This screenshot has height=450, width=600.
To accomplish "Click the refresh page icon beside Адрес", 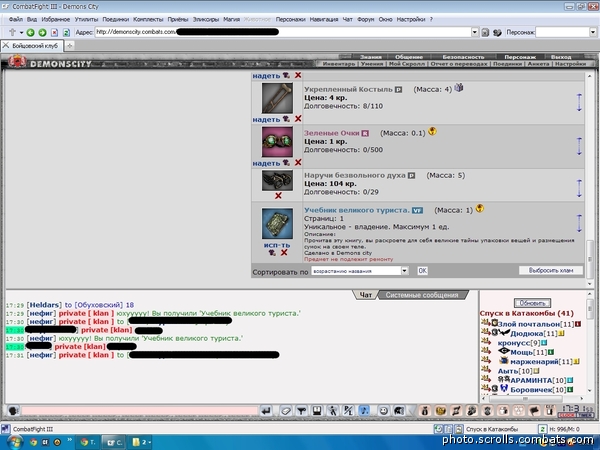I will click(x=66, y=33).
